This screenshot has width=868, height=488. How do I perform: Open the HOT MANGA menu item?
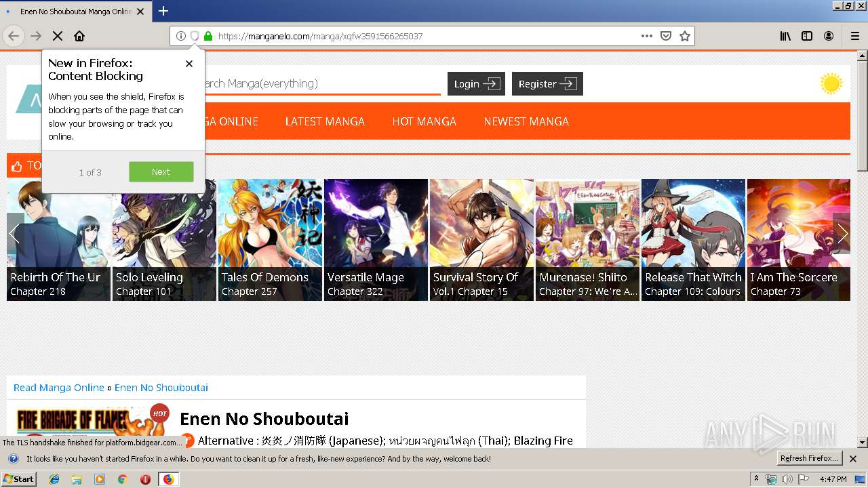coord(425,121)
